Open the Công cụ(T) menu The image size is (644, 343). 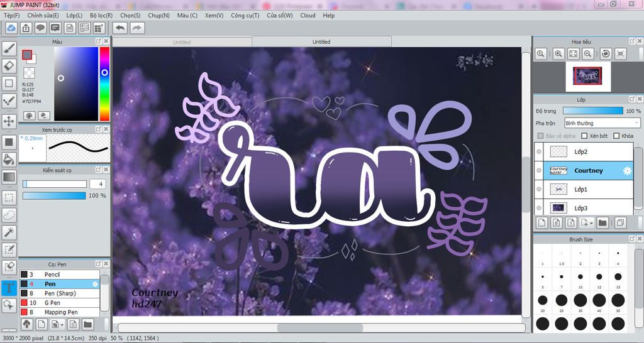point(245,15)
